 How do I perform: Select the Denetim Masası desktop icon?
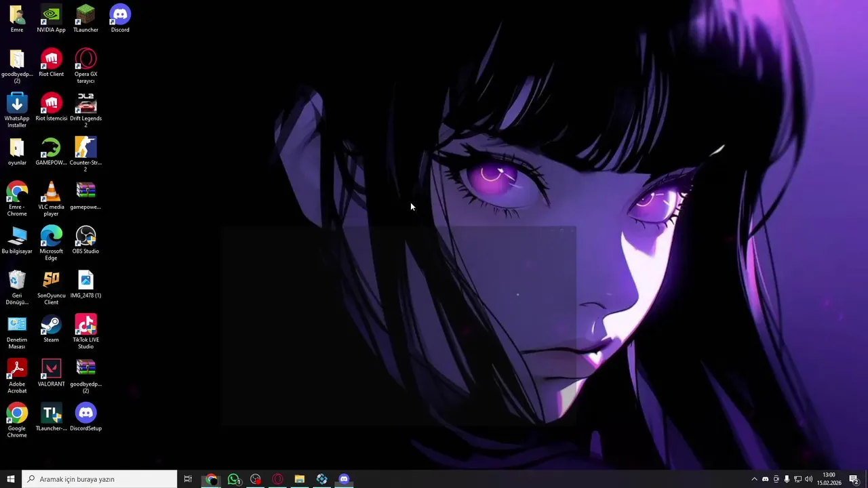coord(17,332)
